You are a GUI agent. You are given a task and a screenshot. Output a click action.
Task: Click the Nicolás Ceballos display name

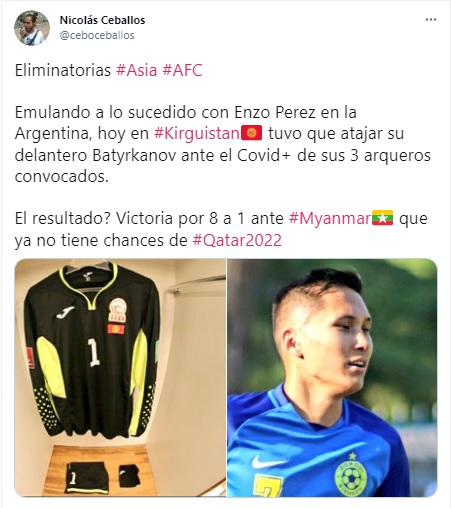(x=102, y=20)
